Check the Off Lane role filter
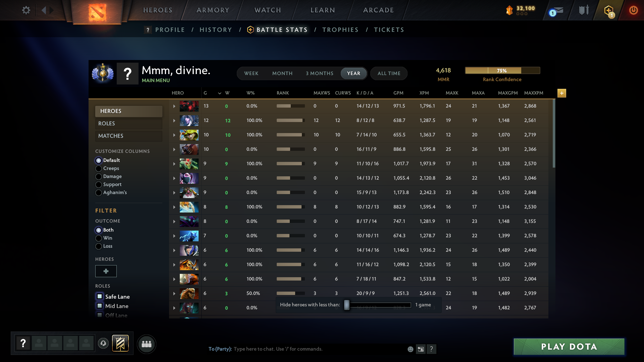 pyautogui.click(x=99, y=315)
